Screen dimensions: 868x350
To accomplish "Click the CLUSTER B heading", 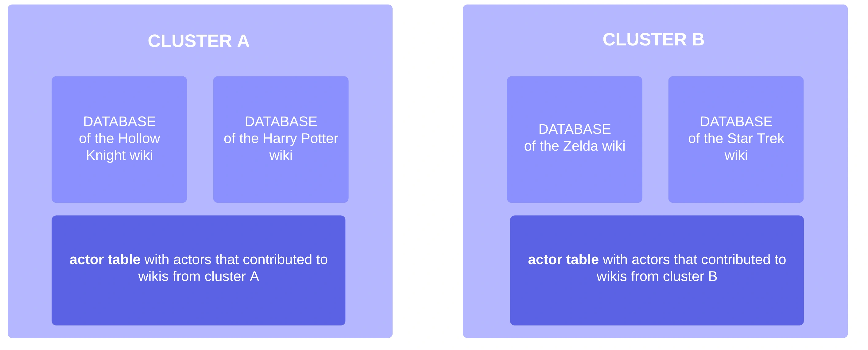I will pyautogui.click(x=653, y=40).
